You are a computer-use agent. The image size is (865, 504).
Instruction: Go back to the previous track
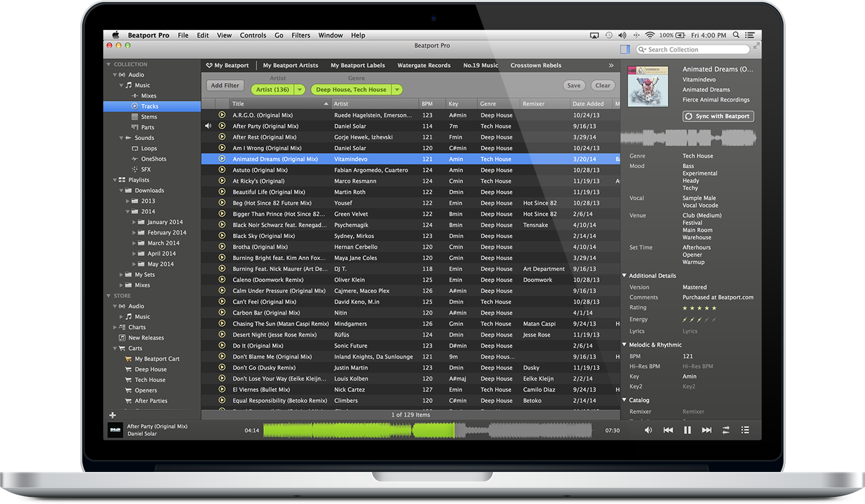[x=668, y=430]
